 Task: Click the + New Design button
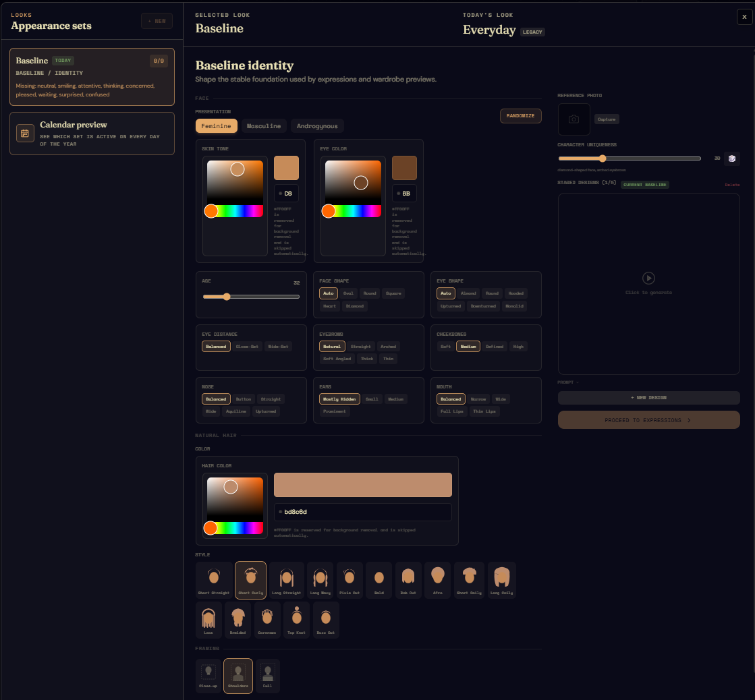click(648, 398)
